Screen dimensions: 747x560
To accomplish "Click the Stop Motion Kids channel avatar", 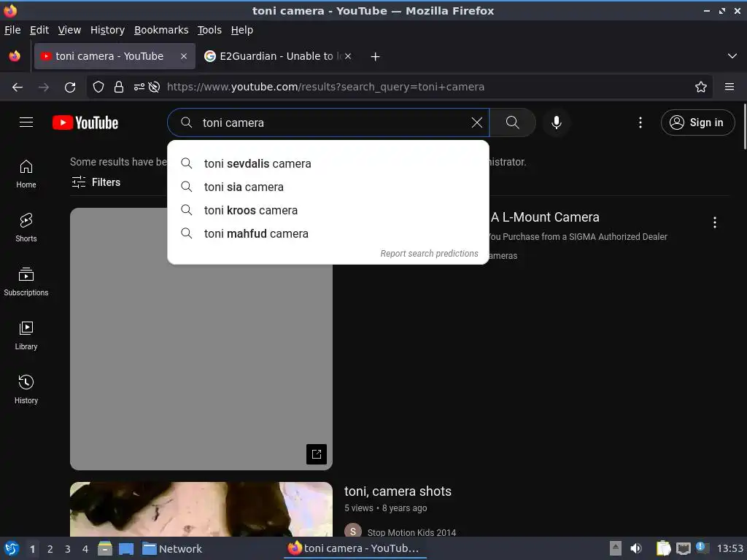I will pos(353,531).
